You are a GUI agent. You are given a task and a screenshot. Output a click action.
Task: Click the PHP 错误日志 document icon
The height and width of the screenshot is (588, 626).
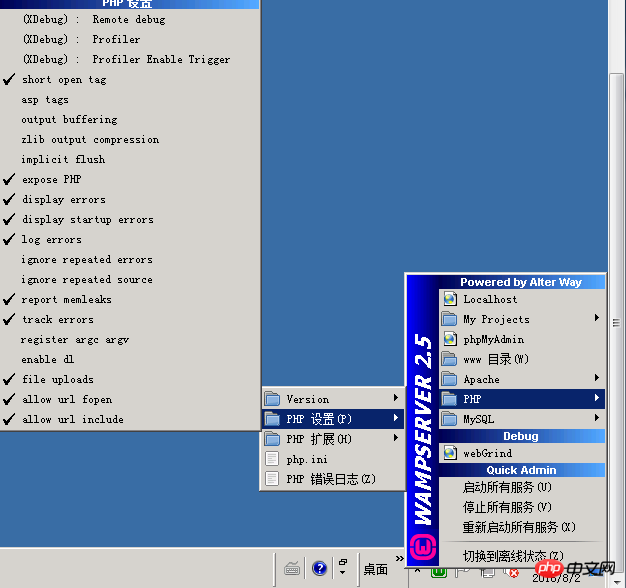tap(272, 479)
